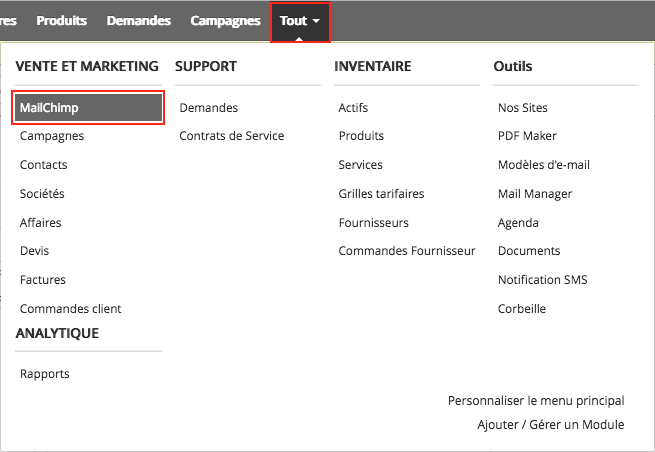Open Mail Manager
The image size is (655, 452).
535,194
